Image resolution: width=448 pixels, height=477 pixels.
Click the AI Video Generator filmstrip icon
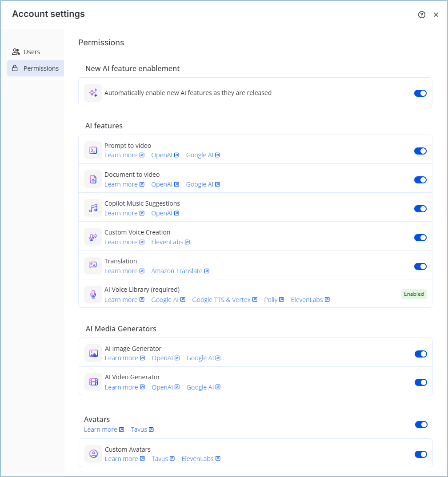pos(93,382)
